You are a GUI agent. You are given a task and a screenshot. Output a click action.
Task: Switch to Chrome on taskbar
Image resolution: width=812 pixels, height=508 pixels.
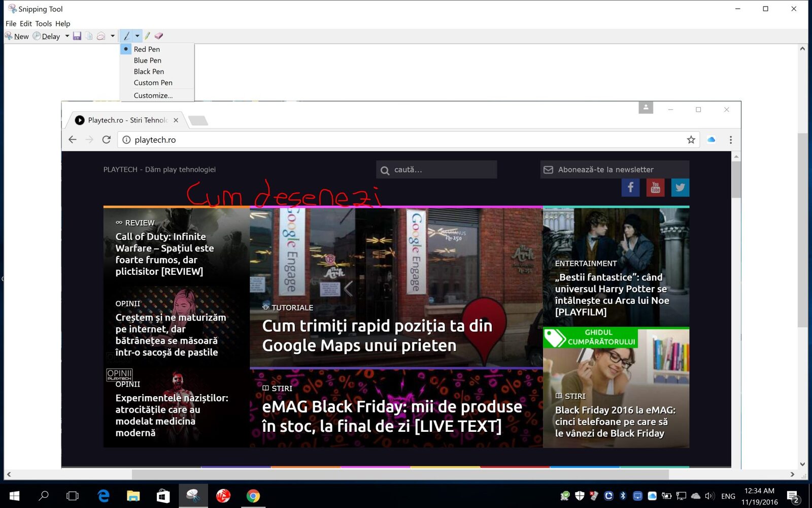(253, 496)
